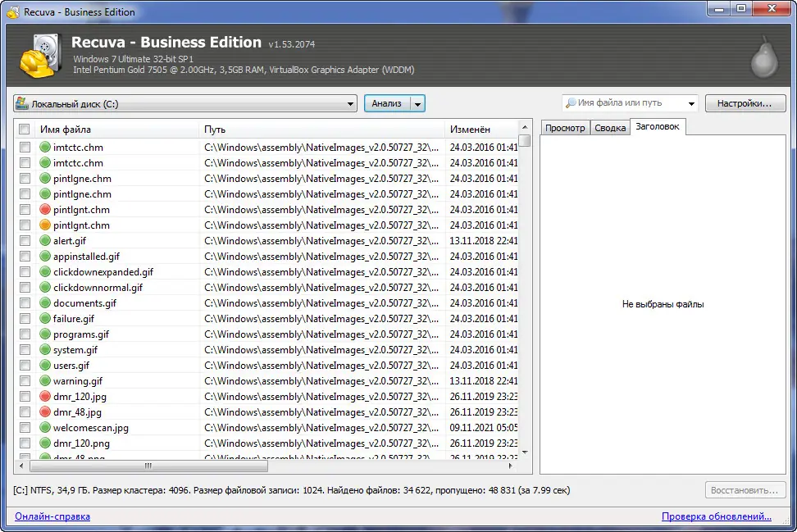Viewport: 797px width, 532px height.
Task: Select the welcomescan.jpg file name
Action: point(90,428)
